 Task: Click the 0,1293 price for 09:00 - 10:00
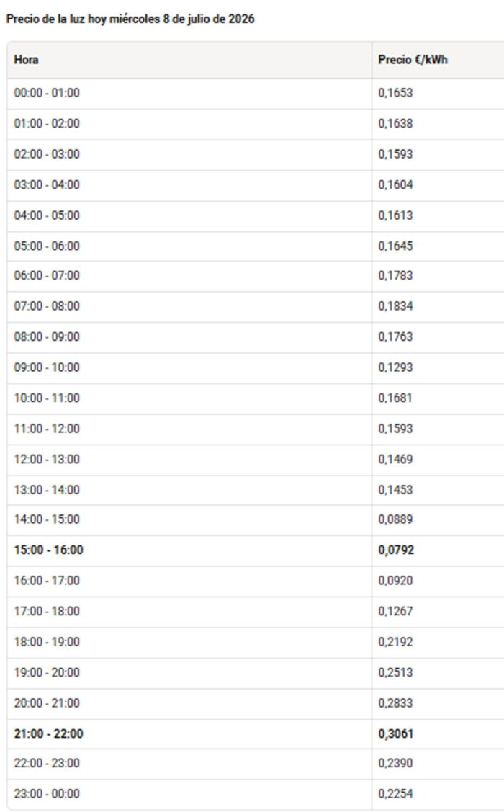pos(395,367)
